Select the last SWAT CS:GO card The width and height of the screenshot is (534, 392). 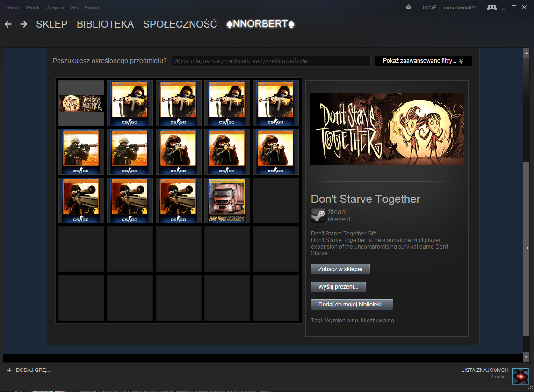point(179,200)
